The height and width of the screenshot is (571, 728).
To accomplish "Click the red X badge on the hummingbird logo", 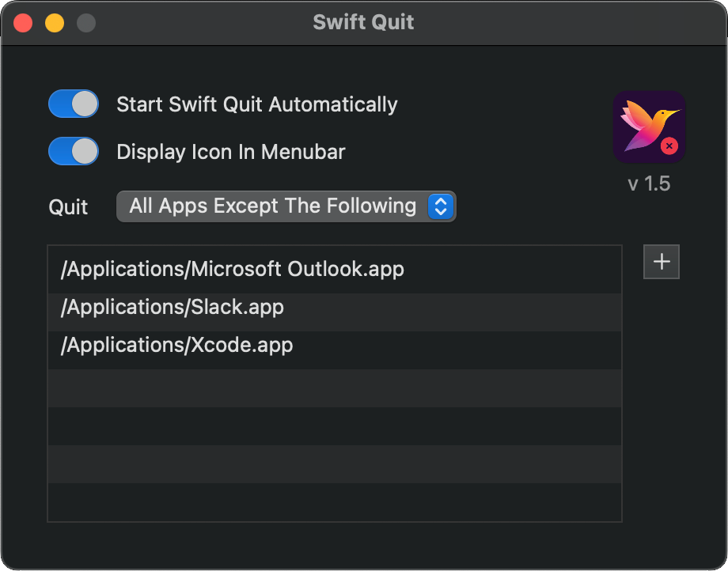I will tap(669, 146).
